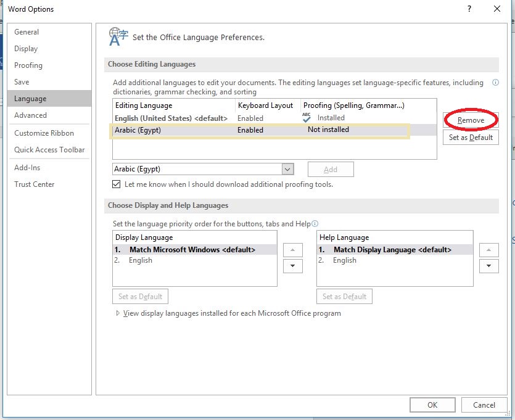Click info icon beside buttons, tabs and Help
Viewport: 515px width, 420px height.
(315, 224)
